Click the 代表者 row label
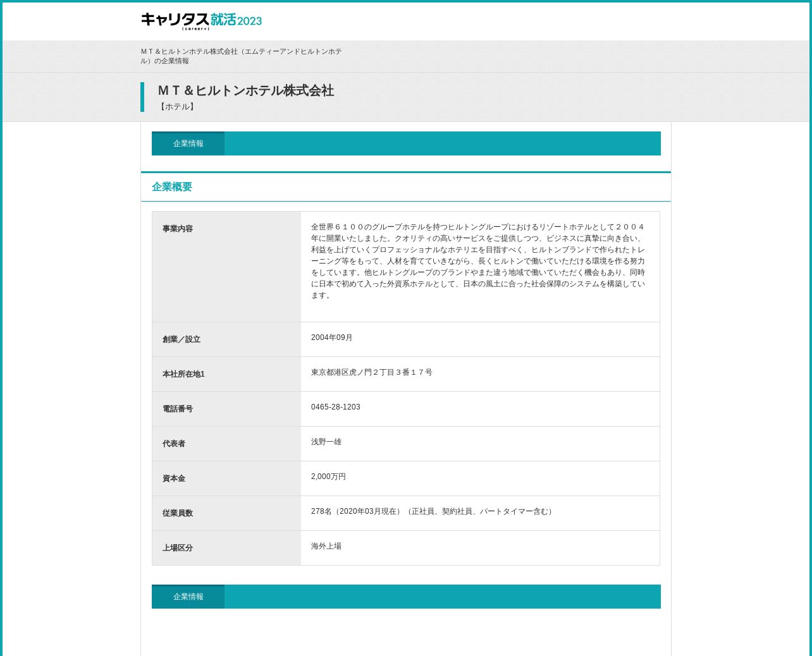 tap(174, 444)
